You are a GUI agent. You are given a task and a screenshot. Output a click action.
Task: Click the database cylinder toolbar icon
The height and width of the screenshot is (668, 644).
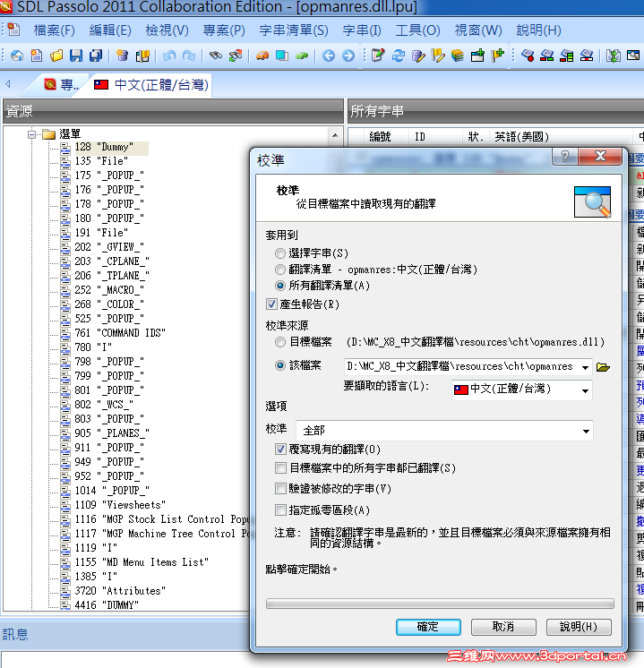(123, 56)
